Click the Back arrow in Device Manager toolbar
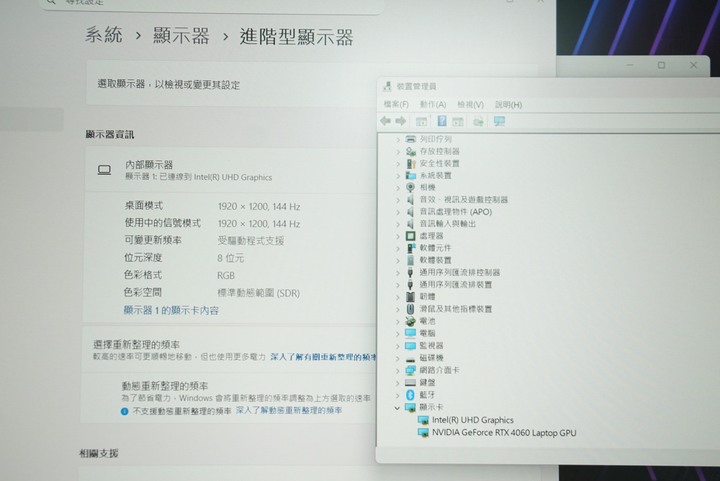Viewport: 720px width, 481px height. (x=385, y=121)
